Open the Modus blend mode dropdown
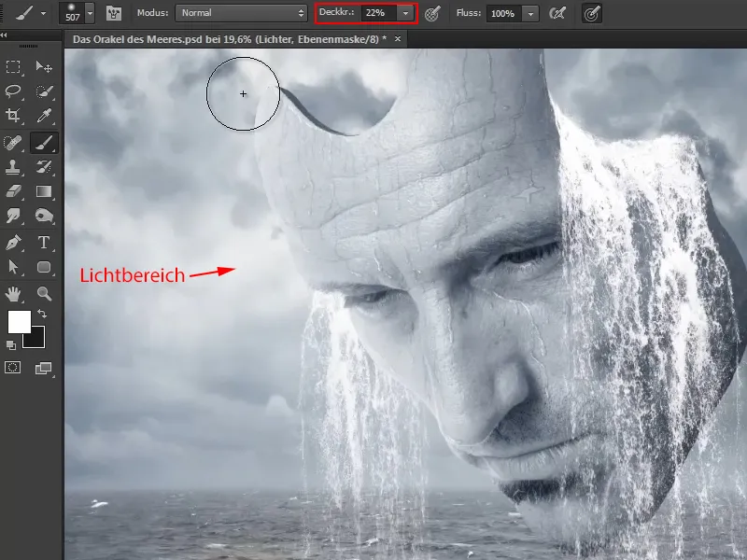Image resolution: width=747 pixels, height=560 pixels. [x=241, y=13]
